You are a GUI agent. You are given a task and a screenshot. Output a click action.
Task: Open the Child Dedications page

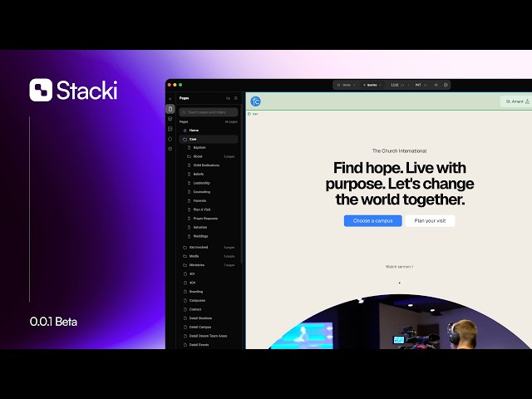point(210,165)
